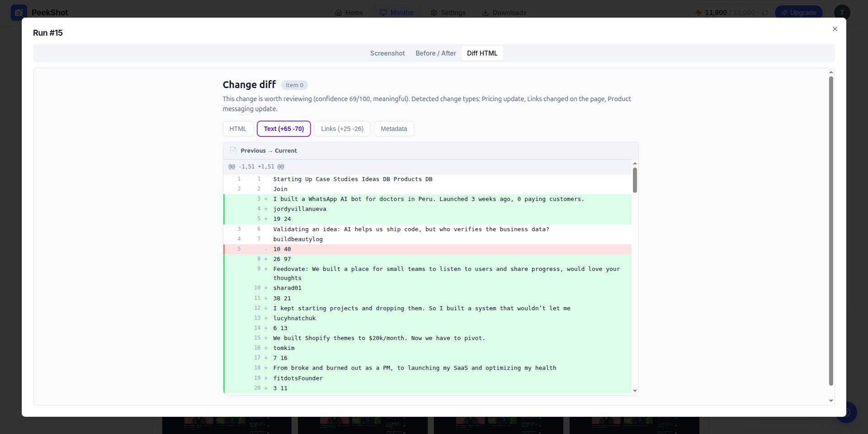This screenshot has height=434, width=868.
Task: Click the Upgrade button
Action: [x=798, y=13]
